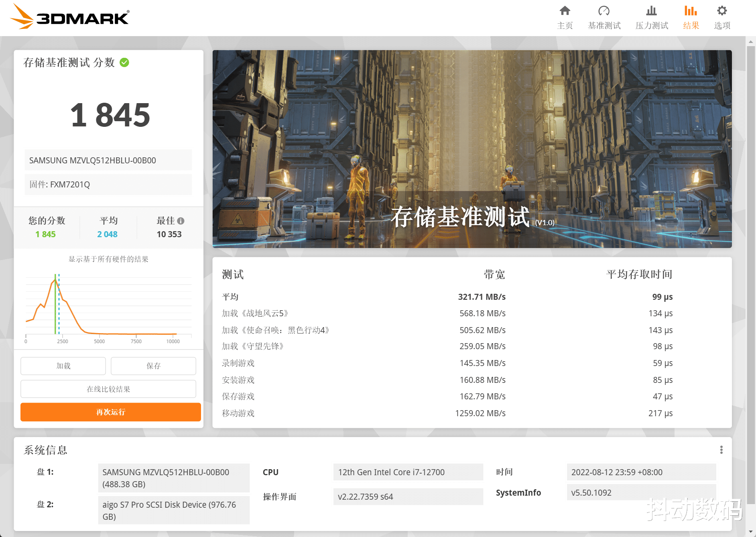This screenshot has width=756, height=537.
Task: Click the average bandwidth 321.71 MB/s
Action: coord(482,297)
